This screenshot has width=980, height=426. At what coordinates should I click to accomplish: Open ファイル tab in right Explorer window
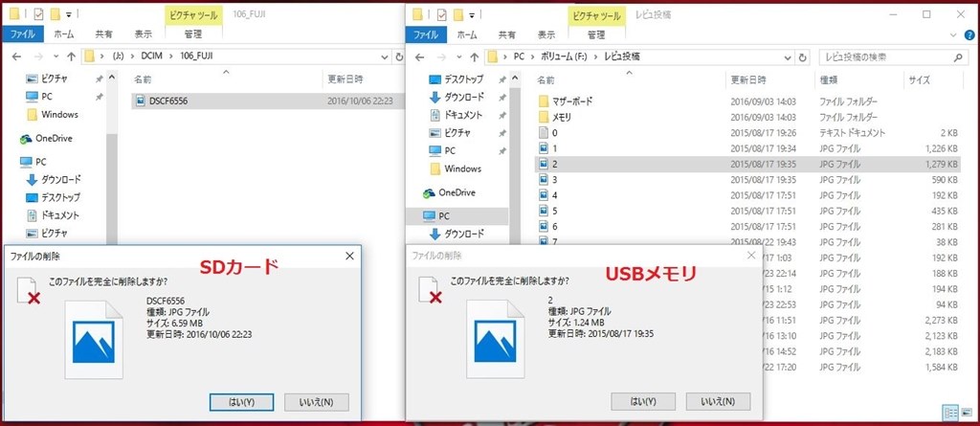[x=426, y=34]
